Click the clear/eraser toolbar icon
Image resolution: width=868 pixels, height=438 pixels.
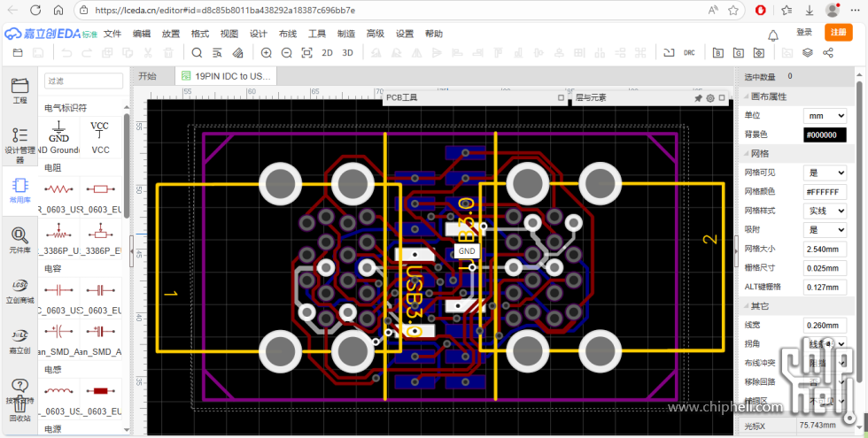(x=237, y=53)
